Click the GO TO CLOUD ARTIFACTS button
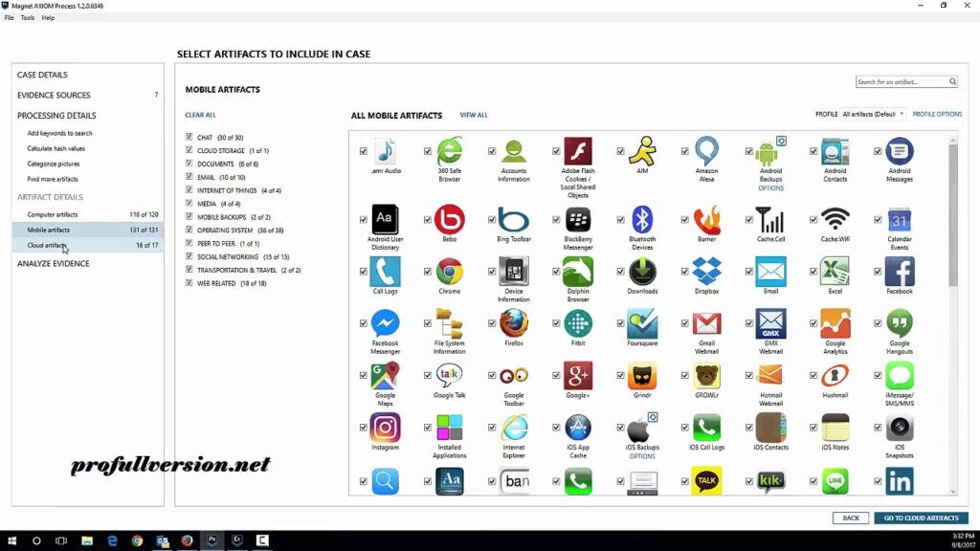 [x=920, y=518]
